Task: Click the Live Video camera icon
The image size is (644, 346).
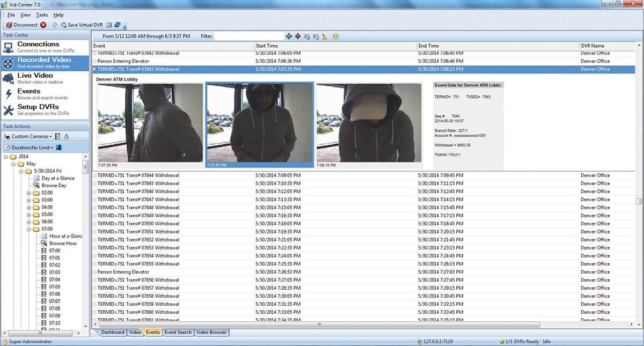Action: pyautogui.click(x=9, y=79)
